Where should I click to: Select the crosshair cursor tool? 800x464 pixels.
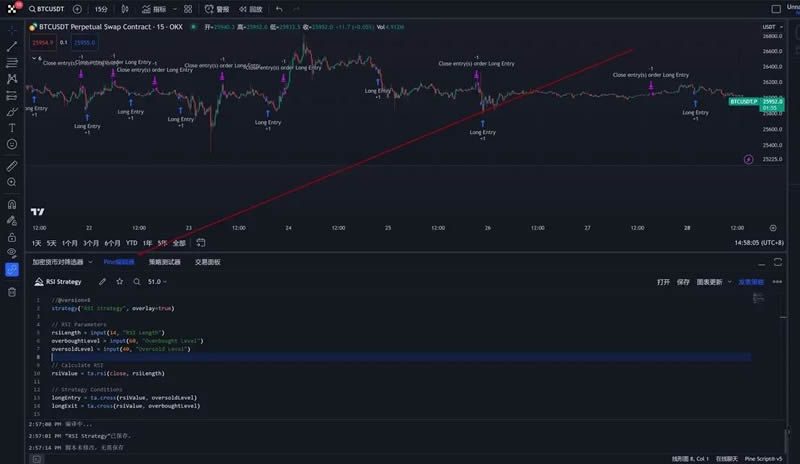[12, 30]
